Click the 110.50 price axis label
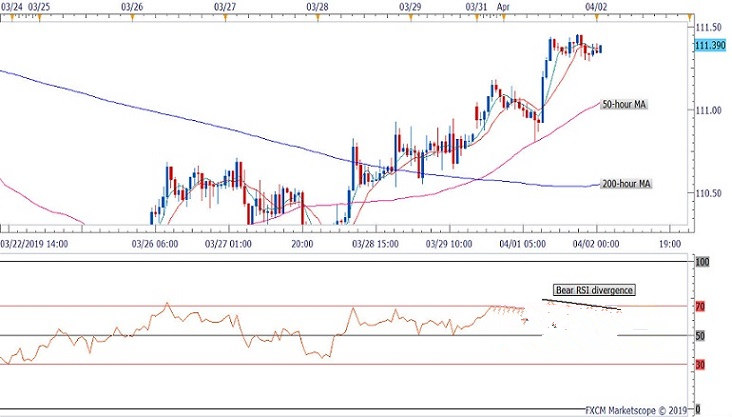Image resolution: width=732 pixels, height=417 pixels. click(709, 193)
